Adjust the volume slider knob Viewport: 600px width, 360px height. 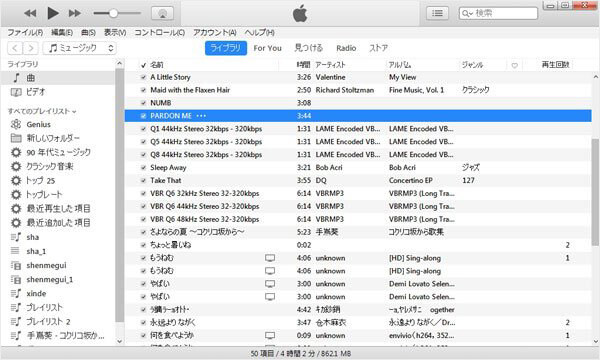click(113, 13)
